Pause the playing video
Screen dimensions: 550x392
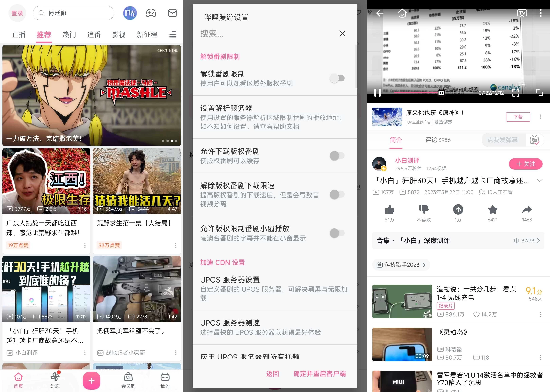pos(377,93)
